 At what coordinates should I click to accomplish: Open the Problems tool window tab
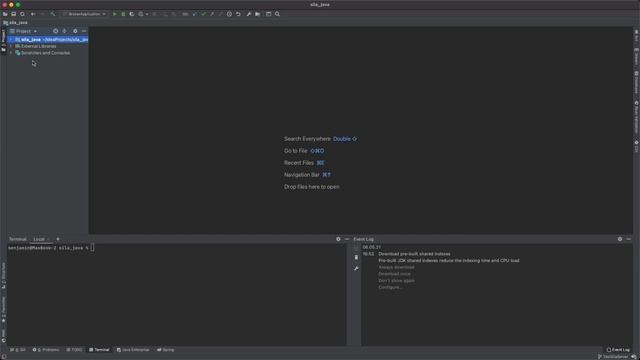pos(46,350)
